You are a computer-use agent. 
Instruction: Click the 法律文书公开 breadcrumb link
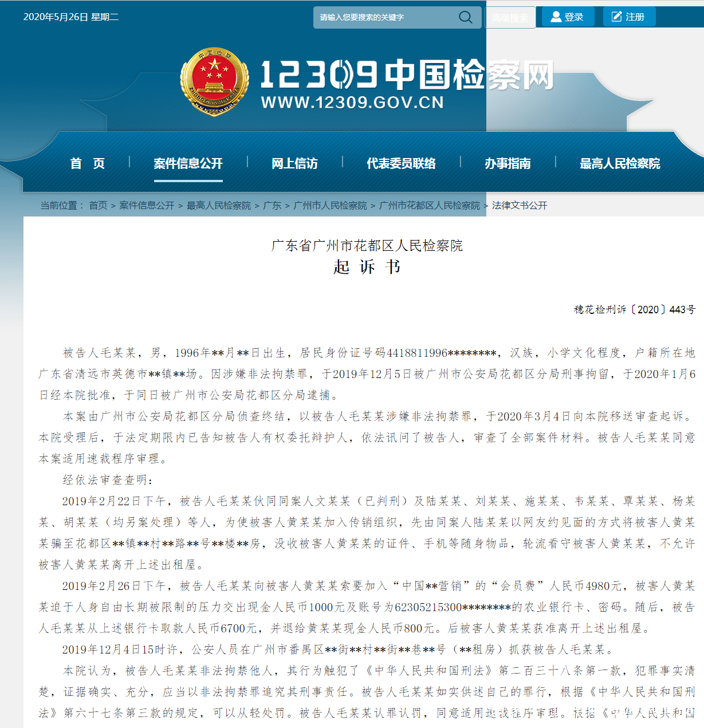(520, 206)
